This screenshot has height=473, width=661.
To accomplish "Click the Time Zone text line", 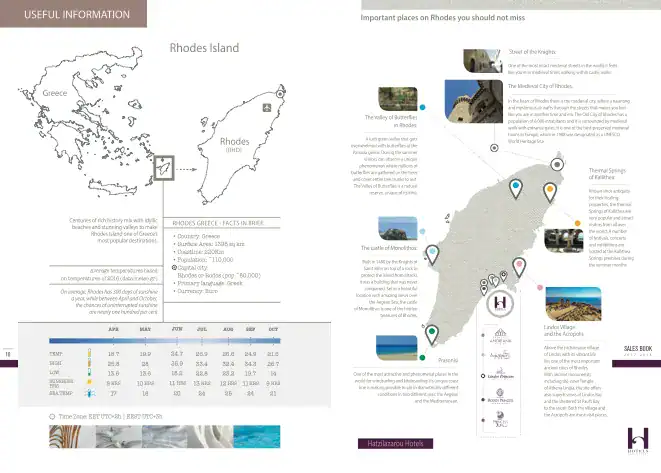I will 110,417.
